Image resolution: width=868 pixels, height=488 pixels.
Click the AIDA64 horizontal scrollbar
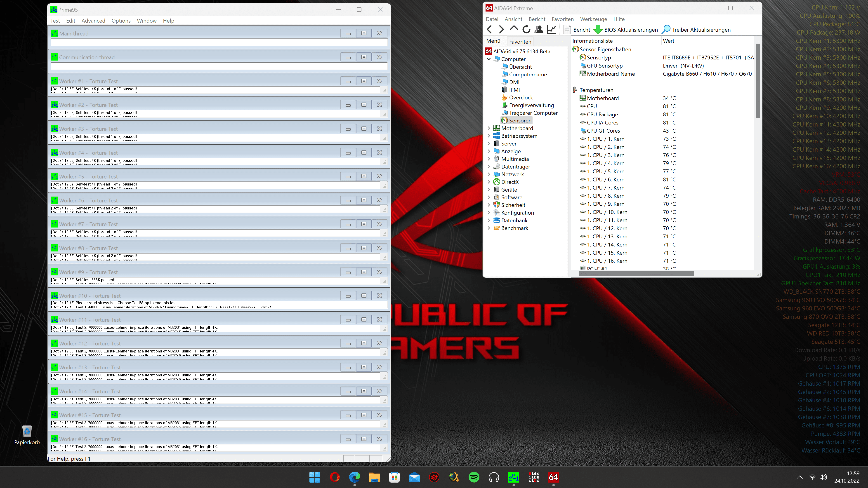tap(636, 273)
